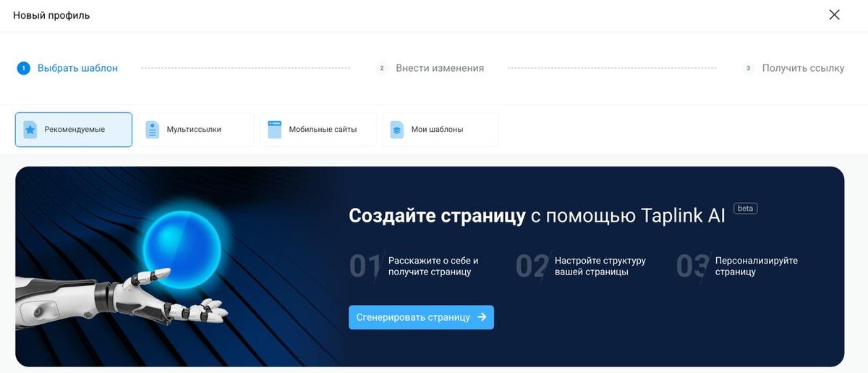The width and height of the screenshot is (868, 373).
Task: Click the heading Создайте страницу с помощью Taplink AI
Action: (537, 215)
